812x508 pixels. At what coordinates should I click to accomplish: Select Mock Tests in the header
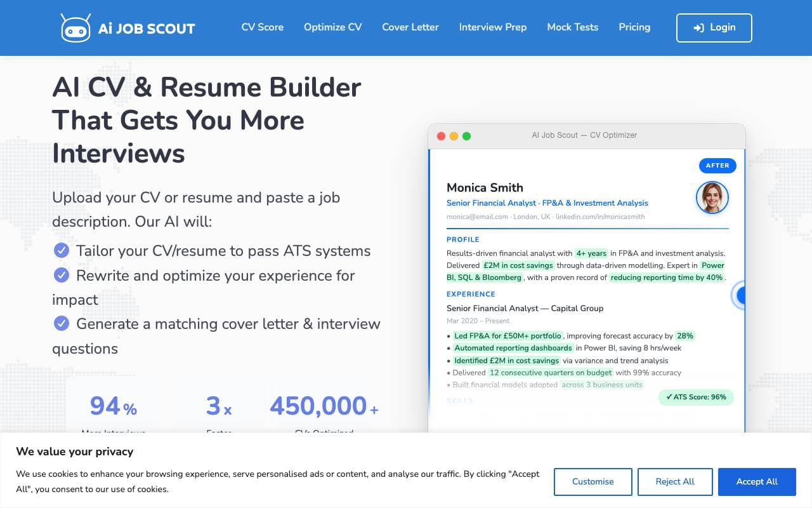coord(573,27)
